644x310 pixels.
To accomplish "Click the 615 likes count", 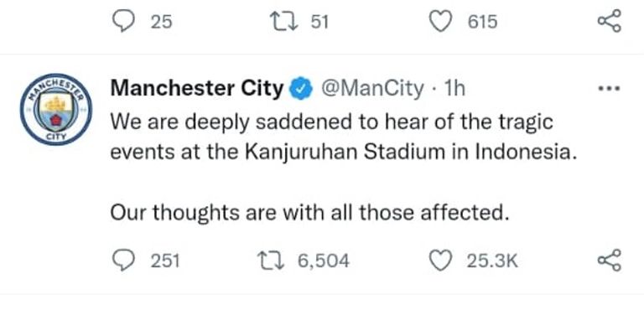I will coord(483,21).
